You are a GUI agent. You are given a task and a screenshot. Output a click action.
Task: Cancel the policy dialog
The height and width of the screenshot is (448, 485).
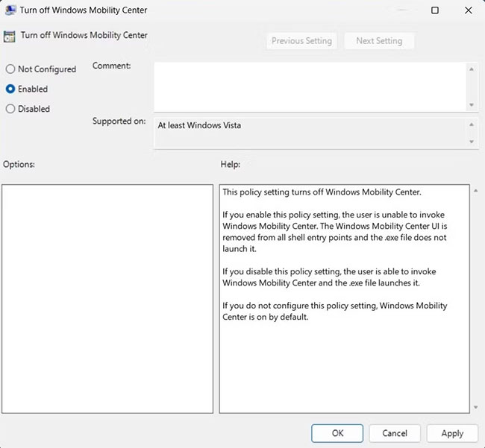click(x=395, y=433)
